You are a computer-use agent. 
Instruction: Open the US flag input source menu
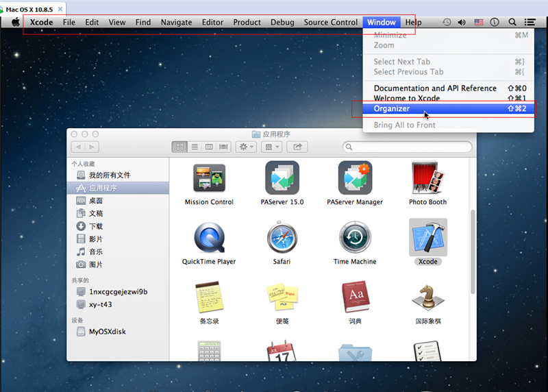tap(478, 23)
